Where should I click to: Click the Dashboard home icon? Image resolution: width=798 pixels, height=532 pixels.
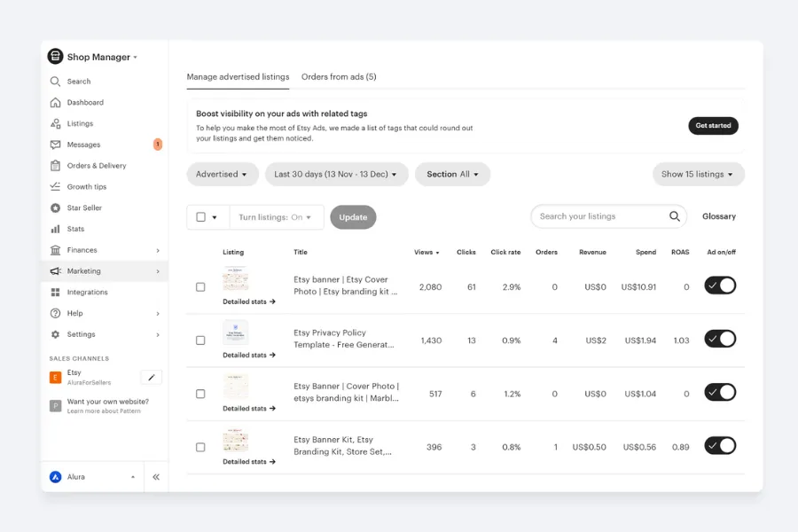(x=55, y=102)
